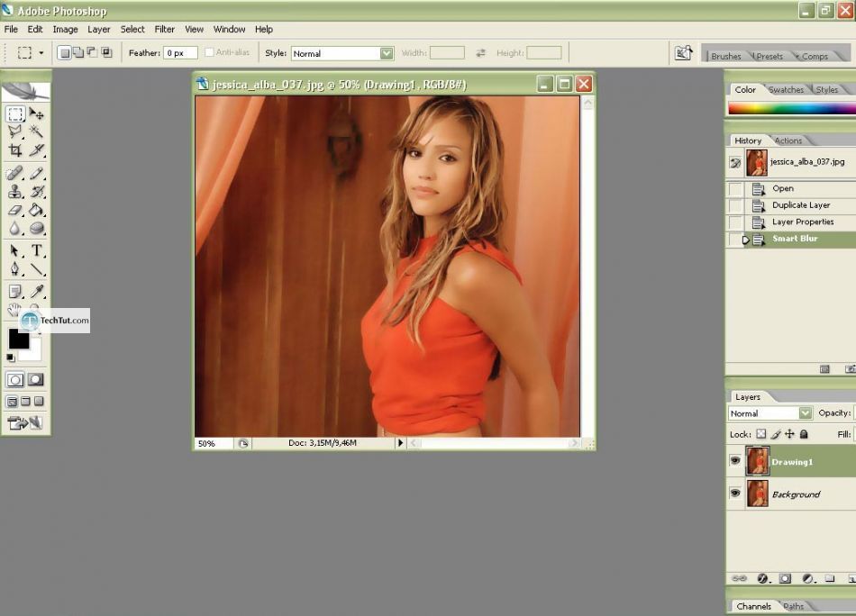
Task: Hide the Drawing1 layer
Action: 735,460
